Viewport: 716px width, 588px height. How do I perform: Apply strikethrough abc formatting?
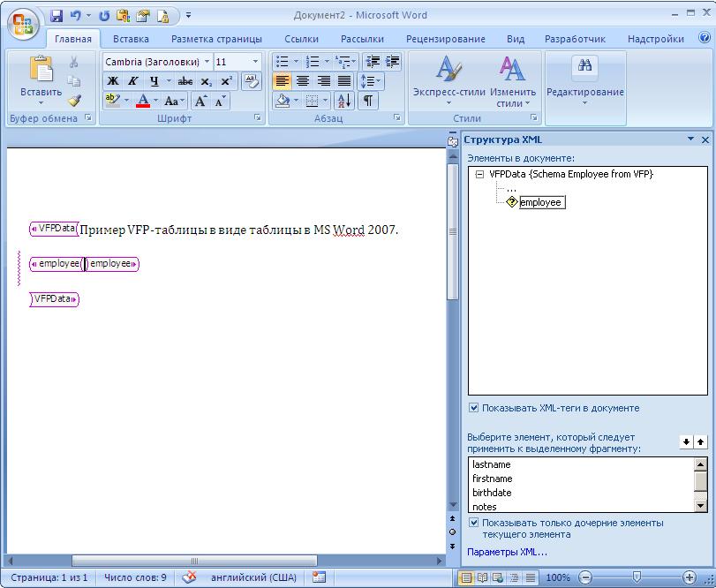click(185, 81)
